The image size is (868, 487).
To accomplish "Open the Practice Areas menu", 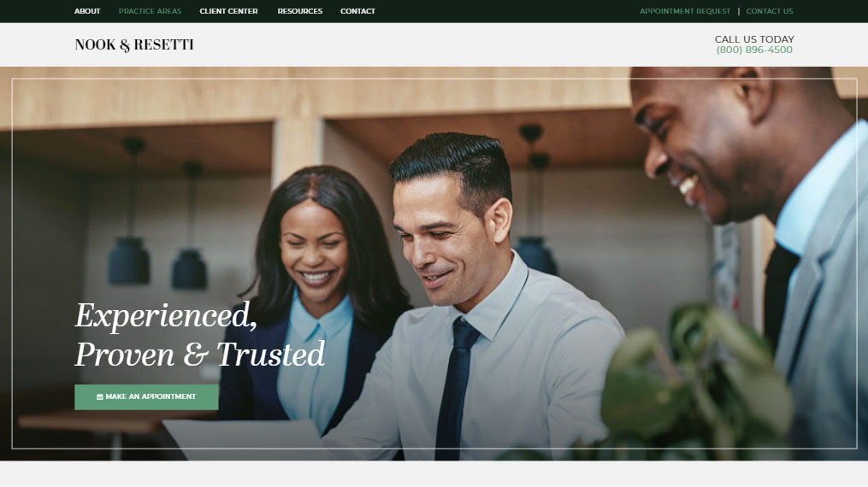I will point(150,11).
